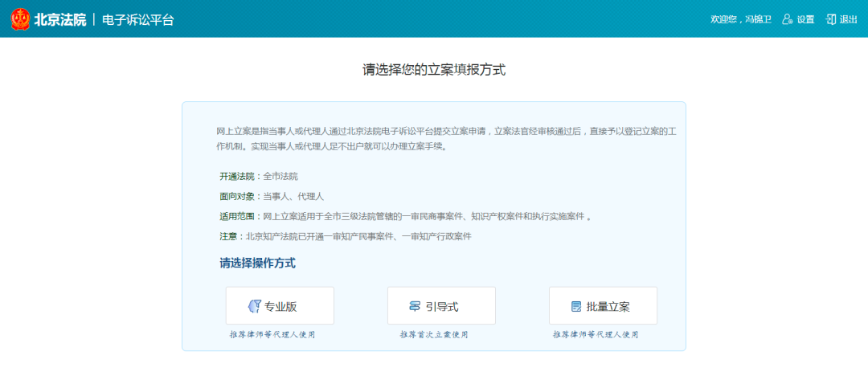
Task: Choose the 引导式 filing mode button
Action: click(x=441, y=306)
